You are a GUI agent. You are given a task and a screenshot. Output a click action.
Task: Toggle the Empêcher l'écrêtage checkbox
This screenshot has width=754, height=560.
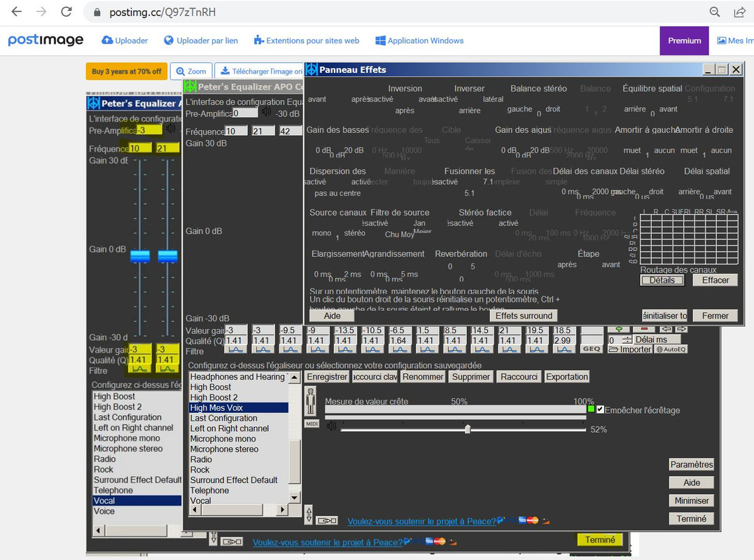point(600,409)
